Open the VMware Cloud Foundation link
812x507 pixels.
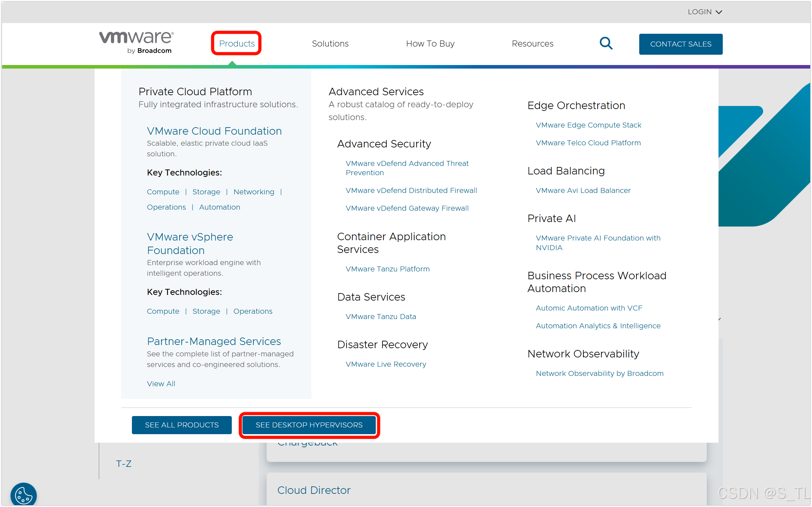(214, 131)
